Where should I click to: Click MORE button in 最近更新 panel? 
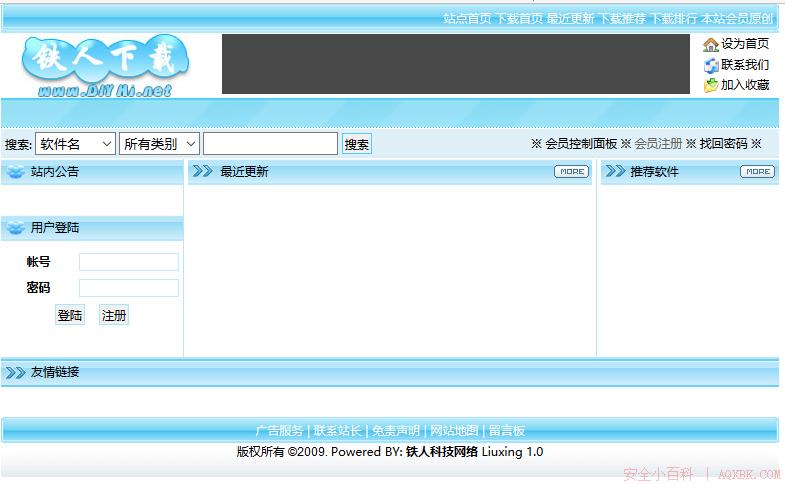572,171
